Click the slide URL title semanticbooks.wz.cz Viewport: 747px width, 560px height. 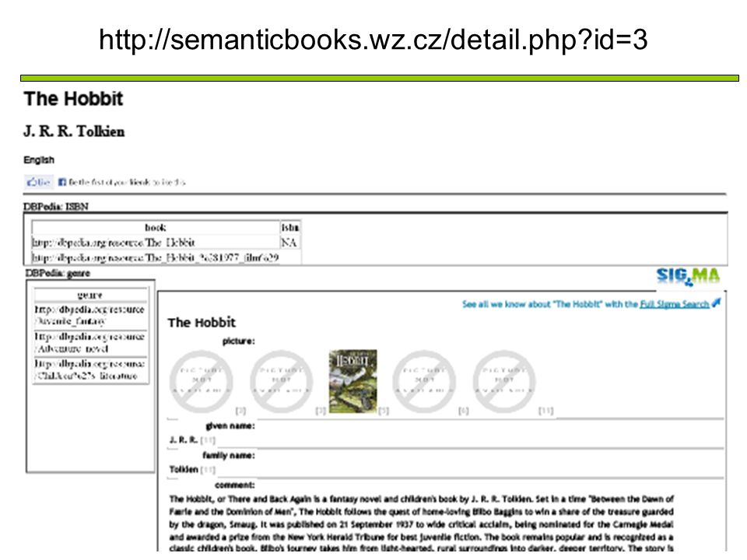pos(373,40)
